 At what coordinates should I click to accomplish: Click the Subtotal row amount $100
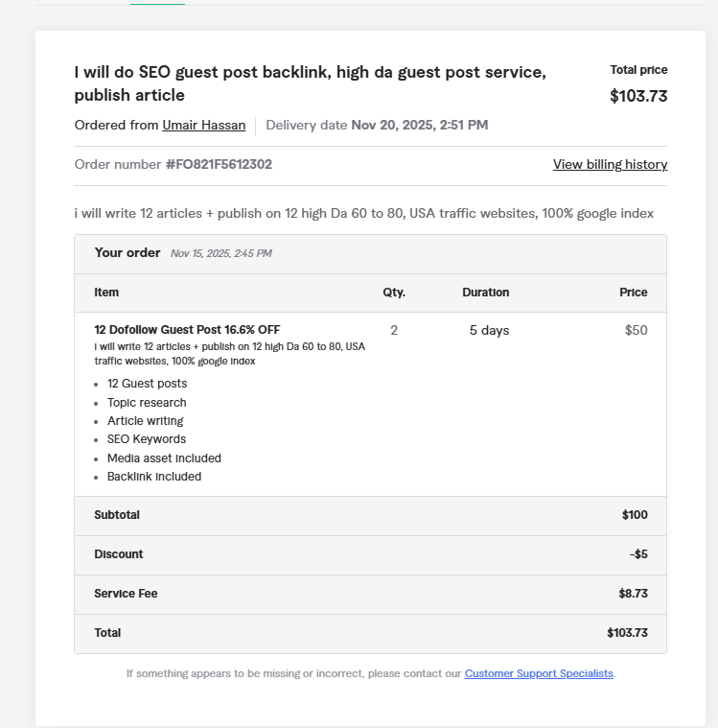click(635, 515)
